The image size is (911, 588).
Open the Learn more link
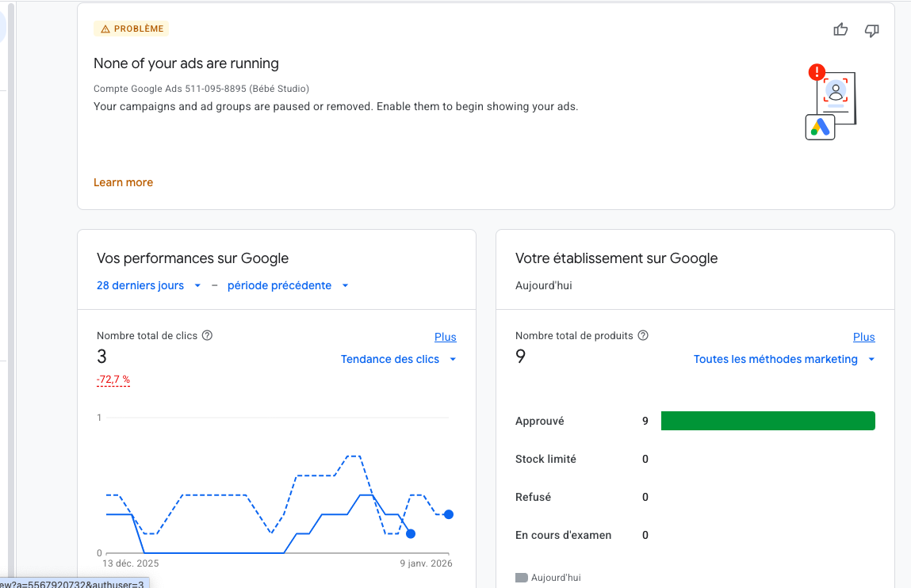pyautogui.click(x=123, y=182)
